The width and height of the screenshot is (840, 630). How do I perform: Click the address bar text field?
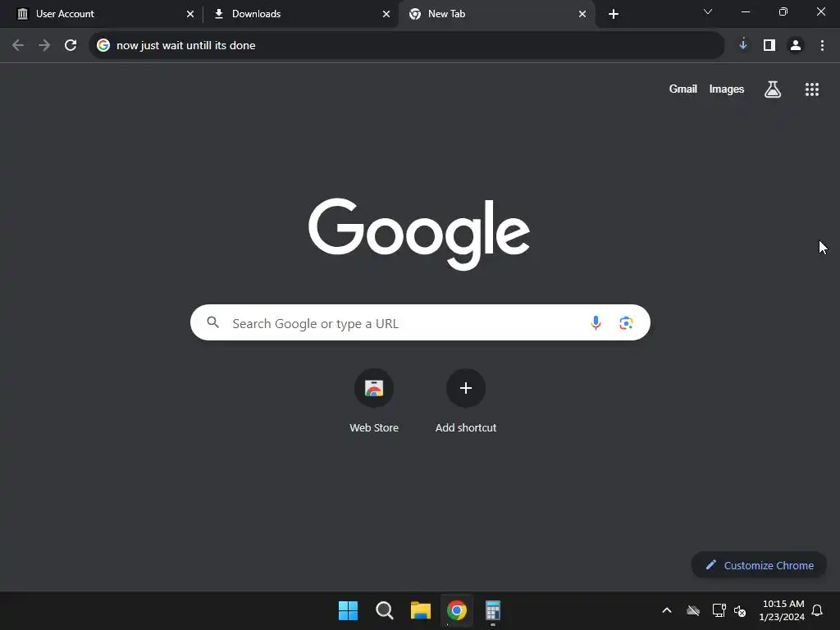pyautogui.click(x=407, y=46)
